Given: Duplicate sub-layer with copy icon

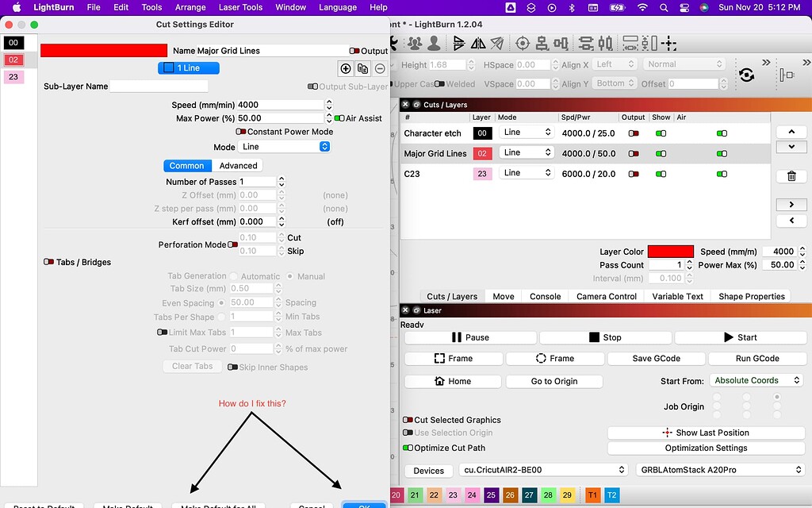Looking at the screenshot, I should [x=362, y=68].
